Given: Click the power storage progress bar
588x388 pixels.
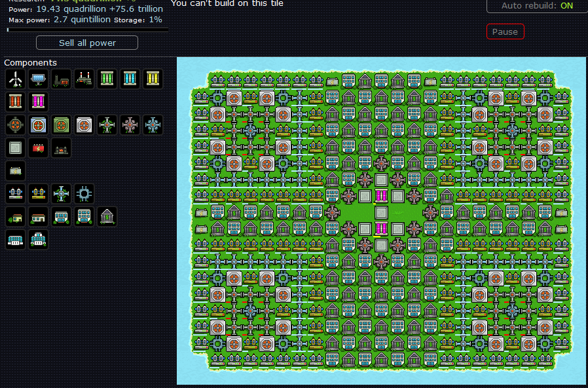Looking at the screenshot, I should [87, 30].
